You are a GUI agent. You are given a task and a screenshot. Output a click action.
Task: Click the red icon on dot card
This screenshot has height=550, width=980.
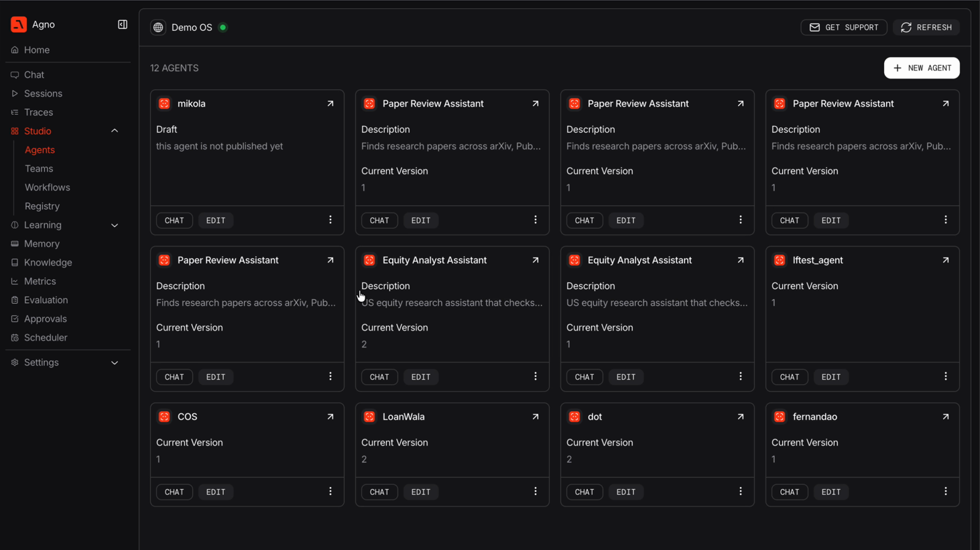click(x=574, y=417)
